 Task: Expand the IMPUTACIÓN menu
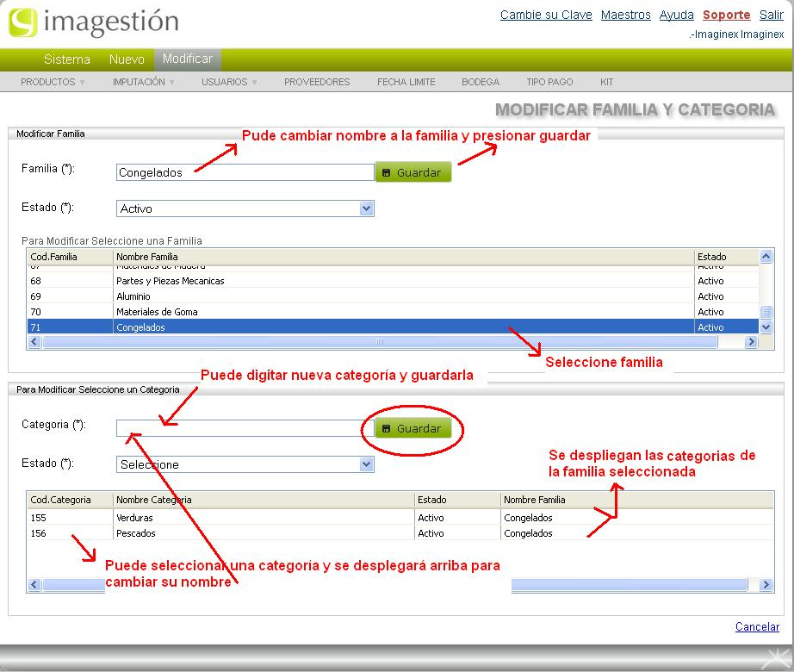pyautogui.click(x=143, y=82)
